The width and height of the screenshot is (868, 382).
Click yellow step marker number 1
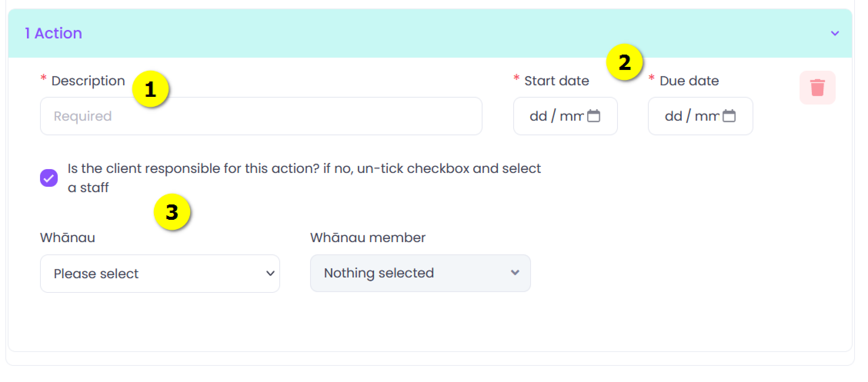tap(150, 89)
